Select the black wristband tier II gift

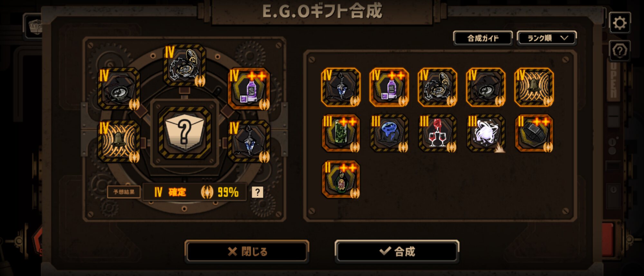pyautogui.click(x=534, y=133)
